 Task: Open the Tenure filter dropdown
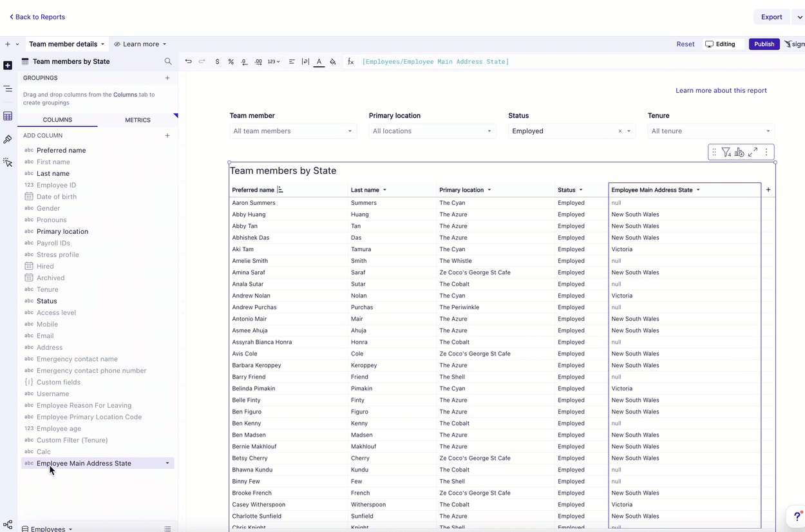(711, 131)
